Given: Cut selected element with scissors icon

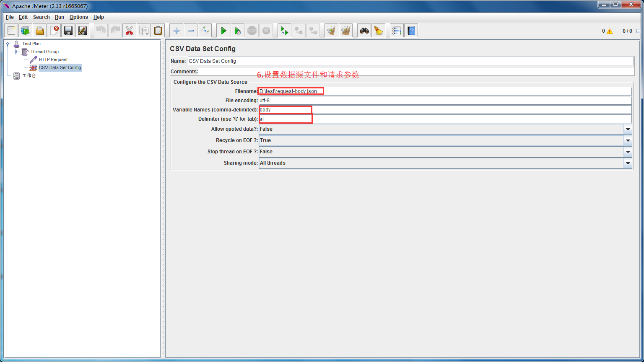Looking at the screenshot, I should 130,31.
